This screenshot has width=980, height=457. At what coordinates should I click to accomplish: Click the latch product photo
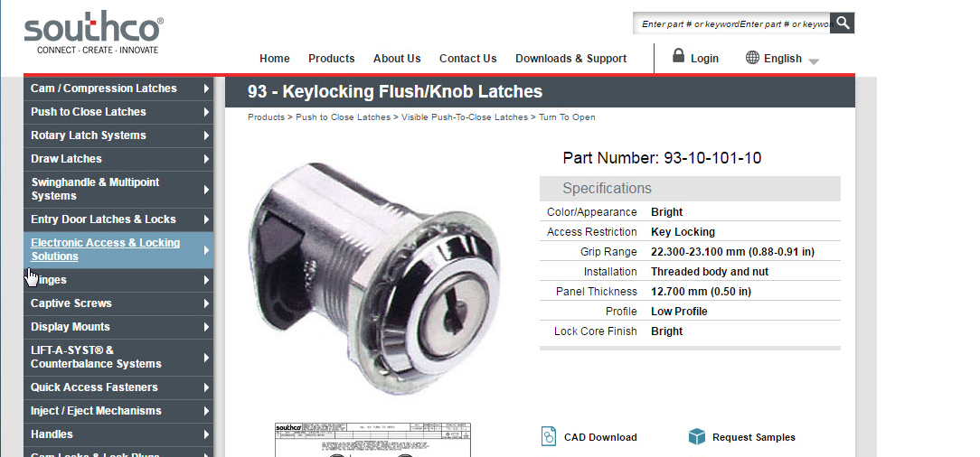pos(375,278)
